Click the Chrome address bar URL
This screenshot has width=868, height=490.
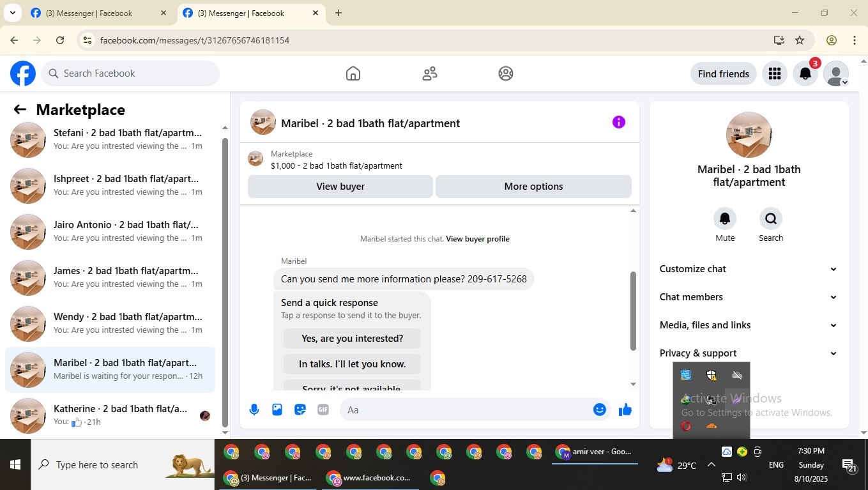[x=195, y=40]
